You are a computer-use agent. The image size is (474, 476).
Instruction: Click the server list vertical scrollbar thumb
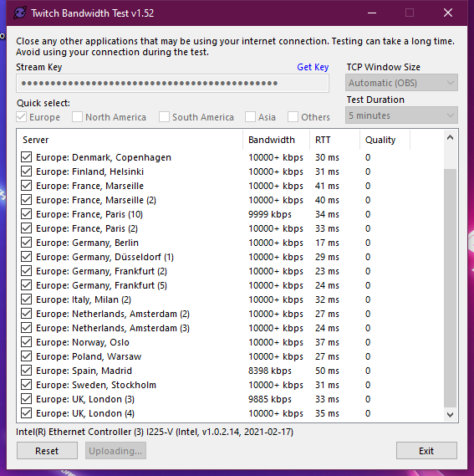point(451,288)
